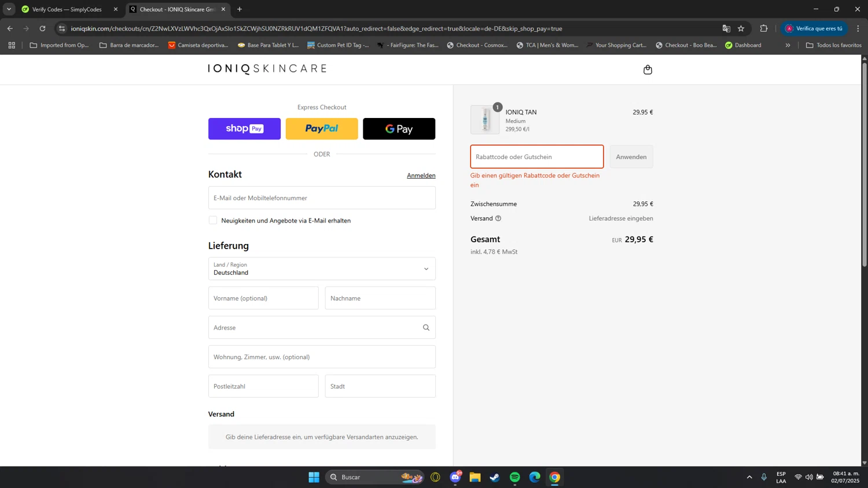
Task: Click the Anwenden discount button
Action: (x=631, y=157)
